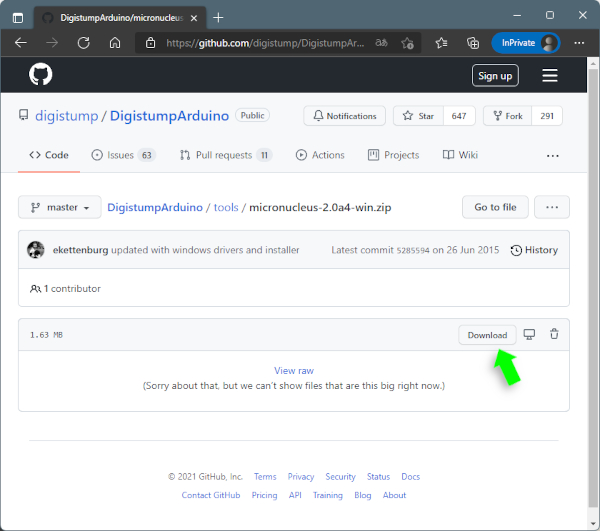
Task: Go forward with the forward arrow
Action: [x=52, y=42]
